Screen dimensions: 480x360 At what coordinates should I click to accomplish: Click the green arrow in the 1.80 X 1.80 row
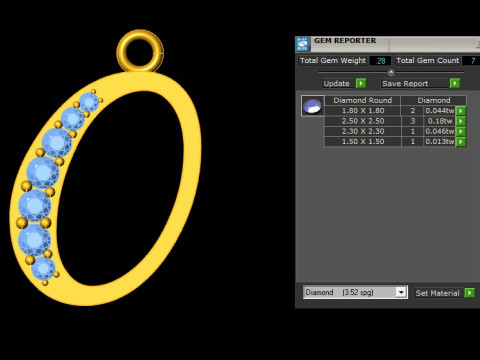point(461,111)
